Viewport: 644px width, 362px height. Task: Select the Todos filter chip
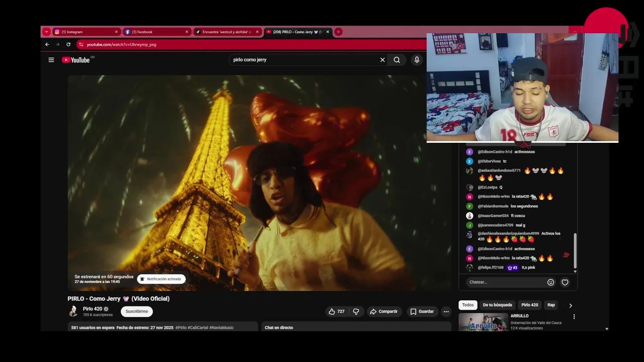(468, 305)
